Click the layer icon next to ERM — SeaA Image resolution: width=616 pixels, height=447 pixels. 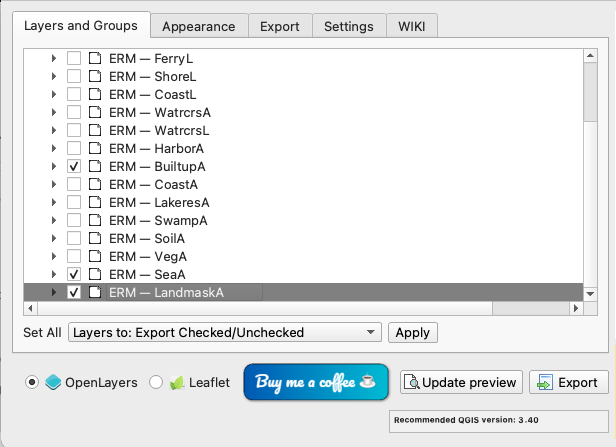(x=95, y=274)
